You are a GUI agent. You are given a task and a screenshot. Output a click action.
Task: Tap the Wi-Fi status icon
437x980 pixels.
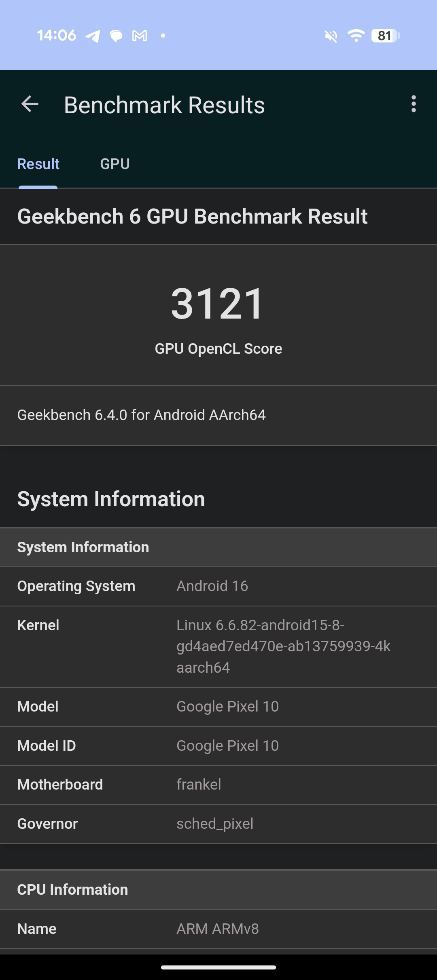coord(356,36)
